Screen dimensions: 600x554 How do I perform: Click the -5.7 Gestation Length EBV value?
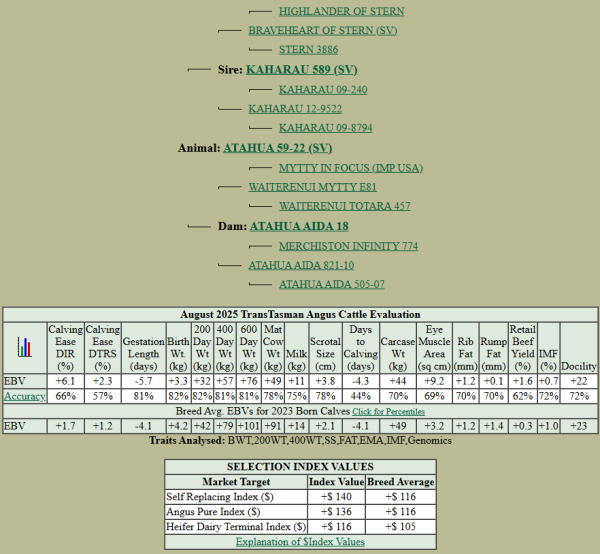[x=143, y=381]
